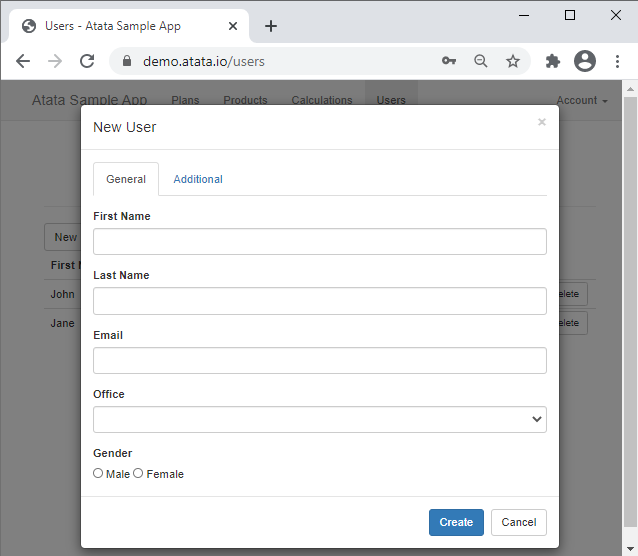Reload the page with the refresh icon
This screenshot has width=638, height=556.
pos(87,61)
